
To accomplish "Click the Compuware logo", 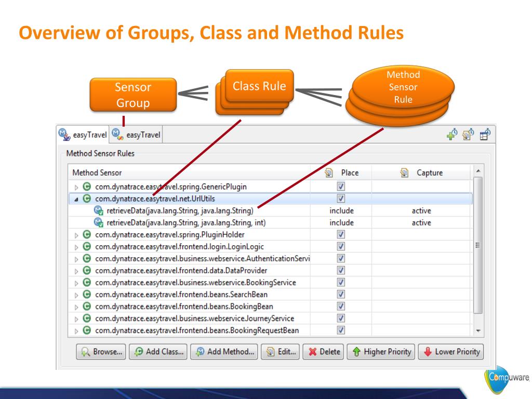I will (507, 379).
